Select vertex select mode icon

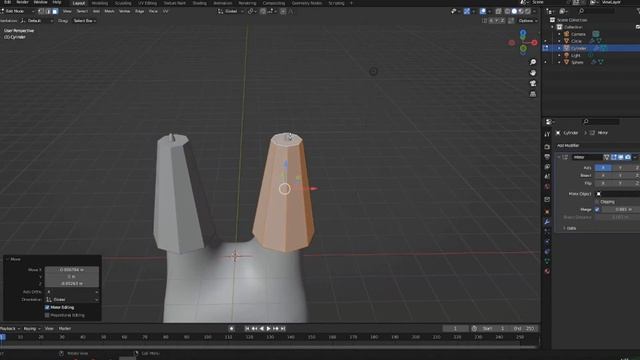point(41,11)
